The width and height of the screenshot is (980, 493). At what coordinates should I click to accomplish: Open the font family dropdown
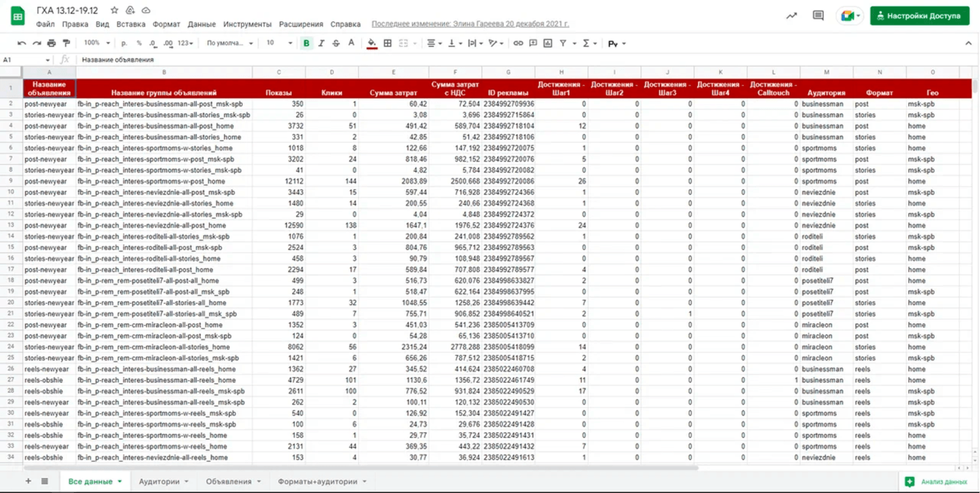coord(230,43)
